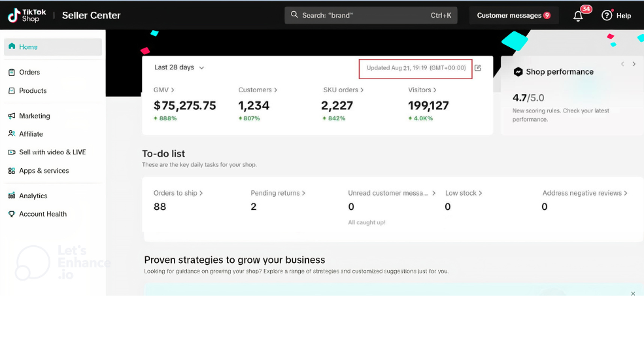Click the Help question mark icon
Screen dimensions: 644x363
coord(607,16)
